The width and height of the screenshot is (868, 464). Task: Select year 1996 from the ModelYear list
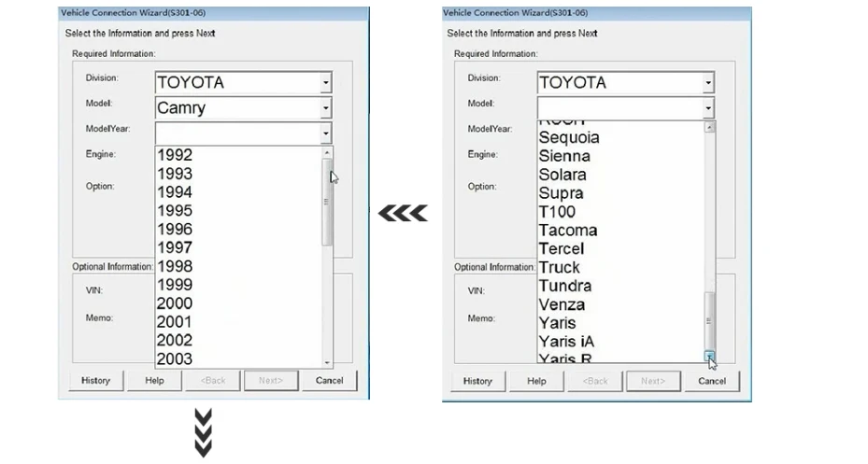tap(238, 229)
